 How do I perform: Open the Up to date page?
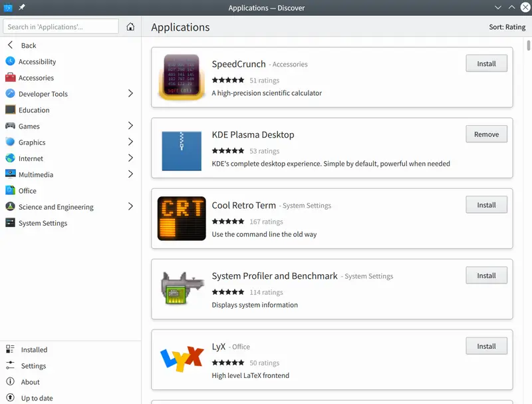[x=70, y=398]
